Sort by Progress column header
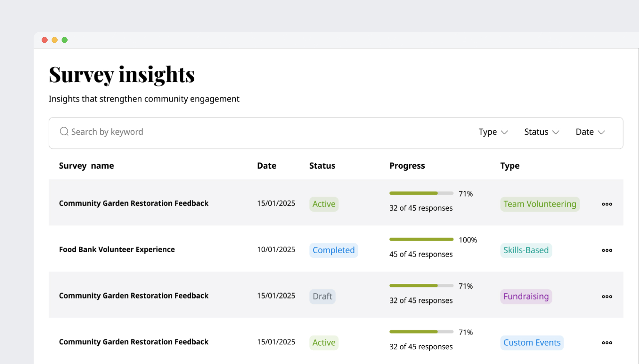 [407, 166]
